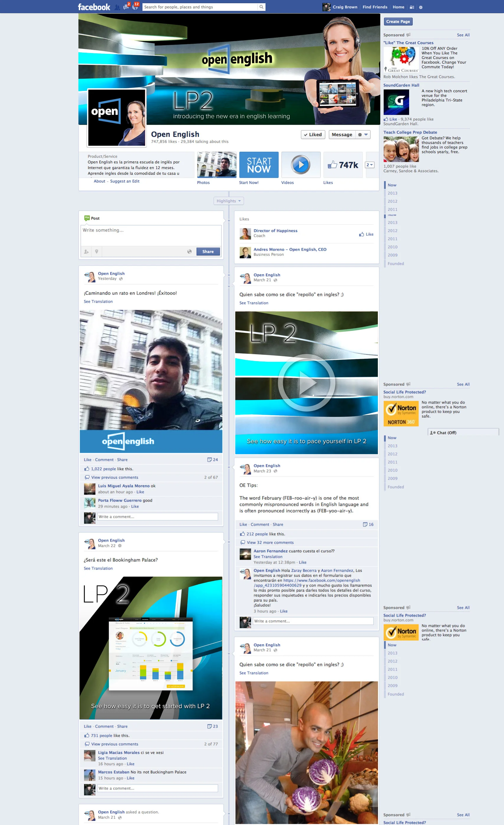Click Director of Happiness profile picture
This screenshot has width=504, height=825.
[x=245, y=234]
